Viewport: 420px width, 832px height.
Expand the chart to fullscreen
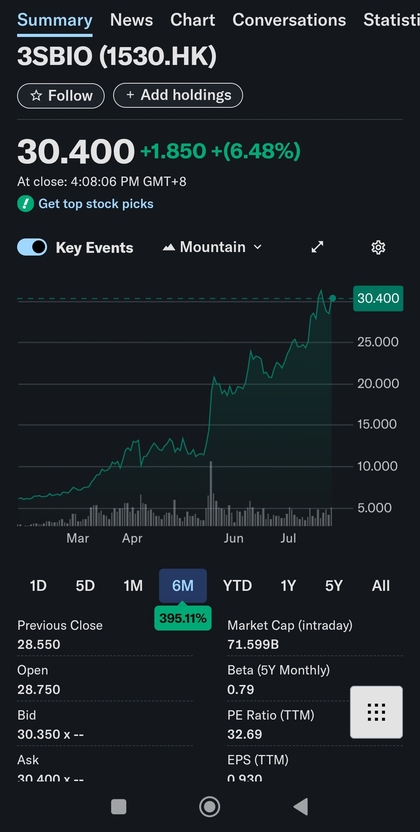[x=317, y=247]
